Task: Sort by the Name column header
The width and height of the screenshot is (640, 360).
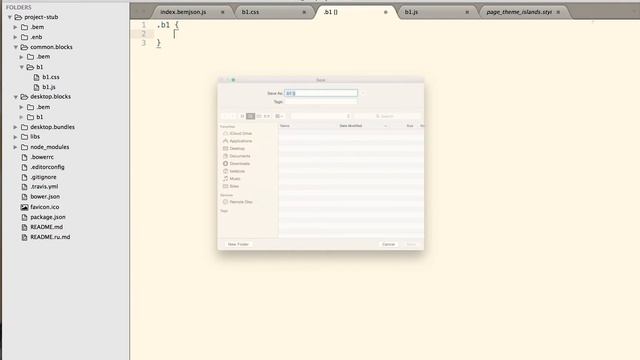Action: click(x=285, y=126)
